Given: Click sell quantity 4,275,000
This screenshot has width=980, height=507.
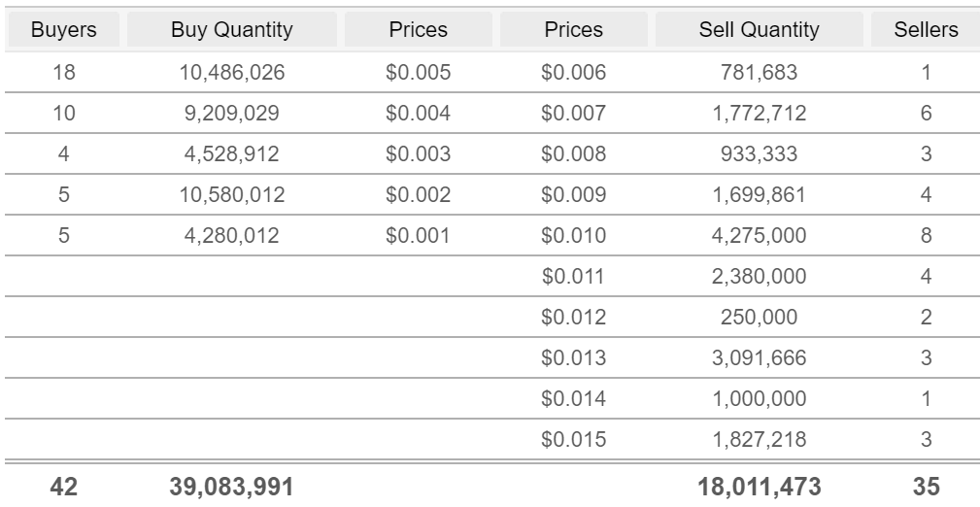Looking at the screenshot, I should tap(759, 236).
